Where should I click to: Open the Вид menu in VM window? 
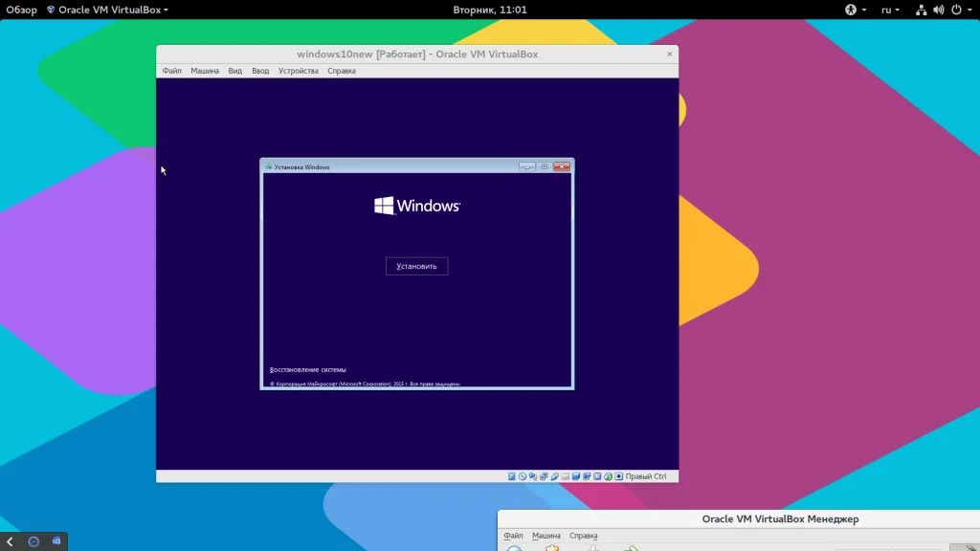click(234, 71)
